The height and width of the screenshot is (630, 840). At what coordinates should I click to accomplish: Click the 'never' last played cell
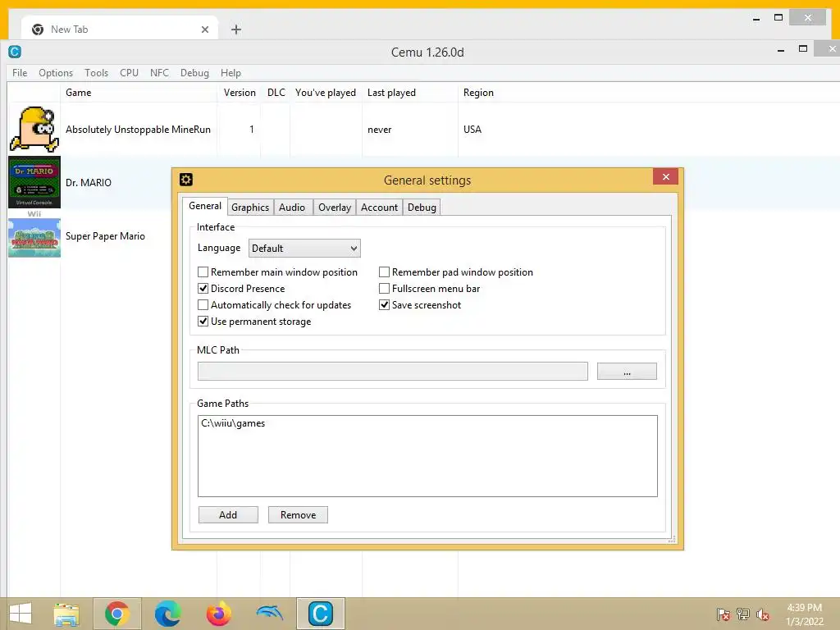click(379, 130)
